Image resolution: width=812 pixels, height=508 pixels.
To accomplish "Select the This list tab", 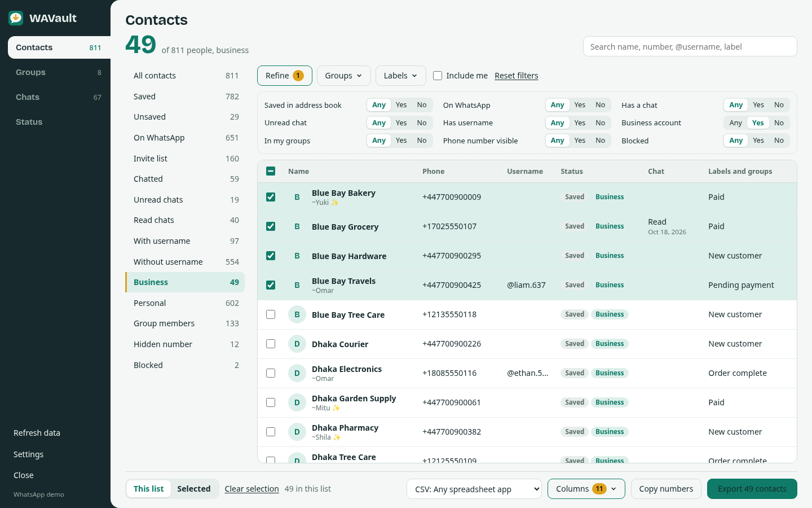I will [x=149, y=489].
